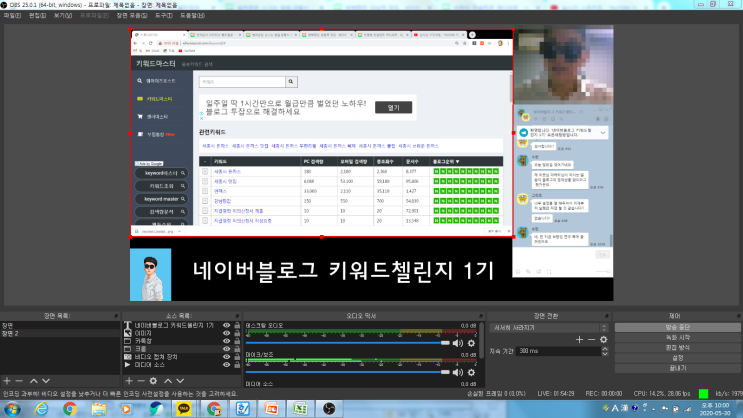Screen dimensions: 743x418
Task: Open the 장면 모음 menu
Action: [132, 16]
